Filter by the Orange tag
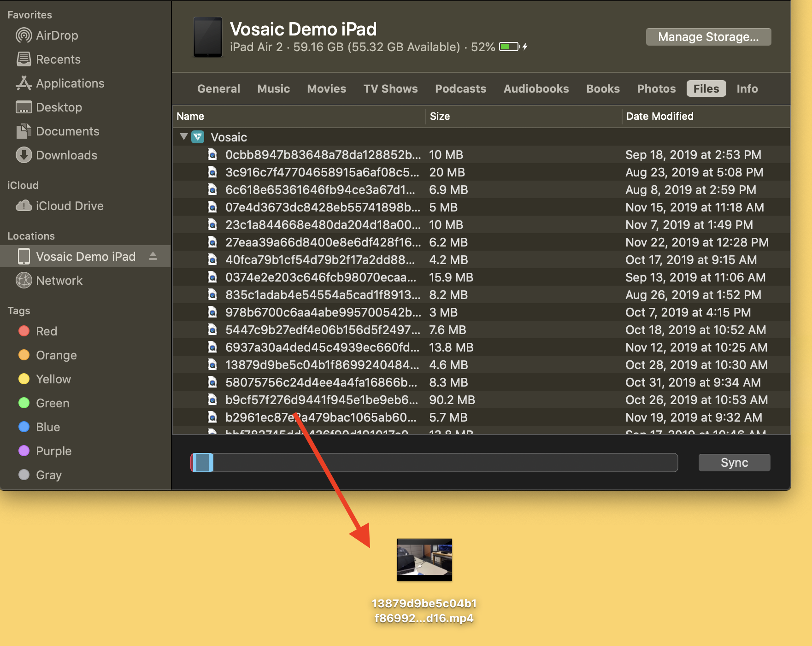The image size is (812, 646). [x=47, y=355]
